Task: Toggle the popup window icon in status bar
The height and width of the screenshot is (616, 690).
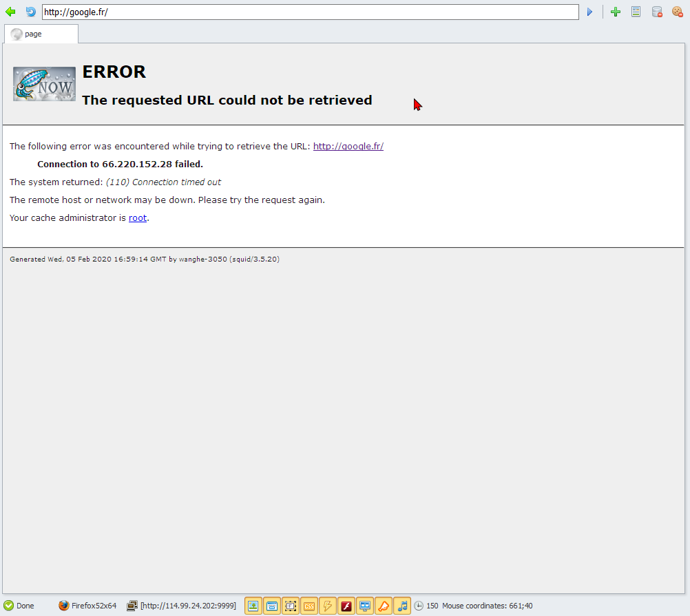Action: click(x=272, y=606)
